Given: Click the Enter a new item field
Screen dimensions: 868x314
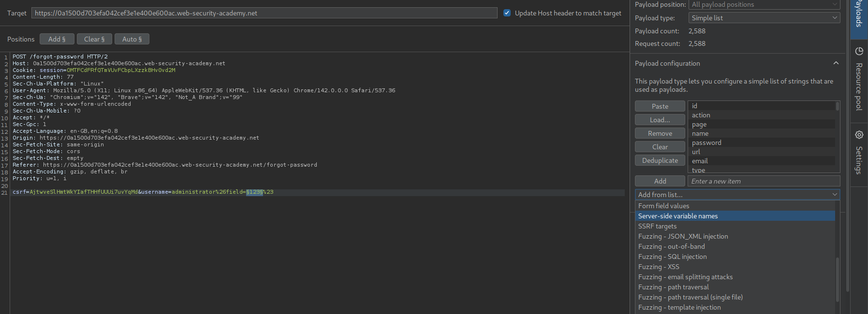Looking at the screenshot, I should coord(763,181).
